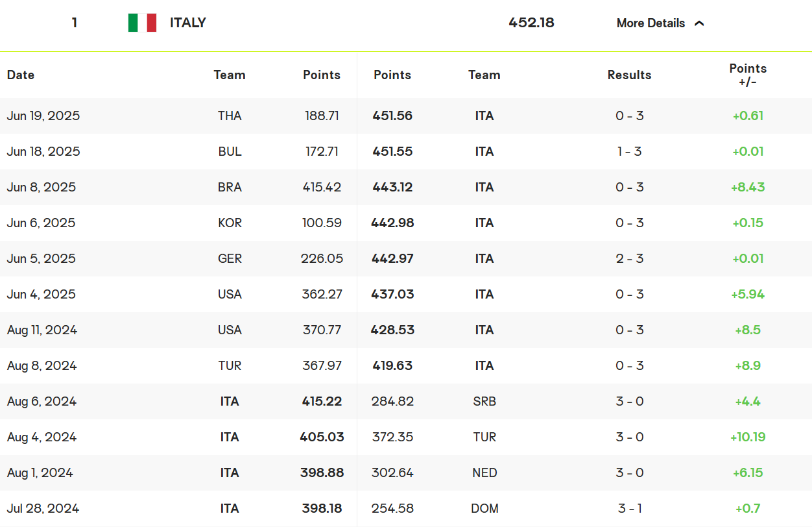This screenshot has height=527, width=812.
Task: Click the Date column header
Action: pos(21,75)
